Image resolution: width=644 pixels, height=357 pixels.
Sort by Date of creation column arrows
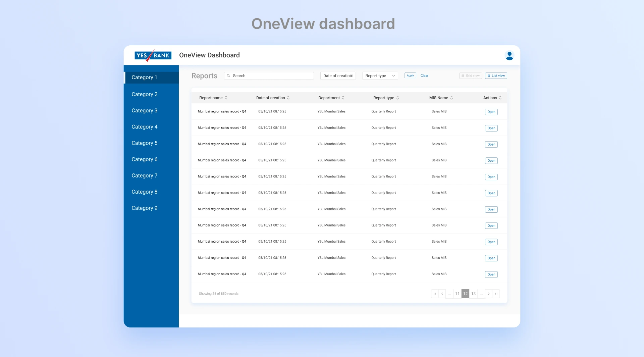pos(288,98)
